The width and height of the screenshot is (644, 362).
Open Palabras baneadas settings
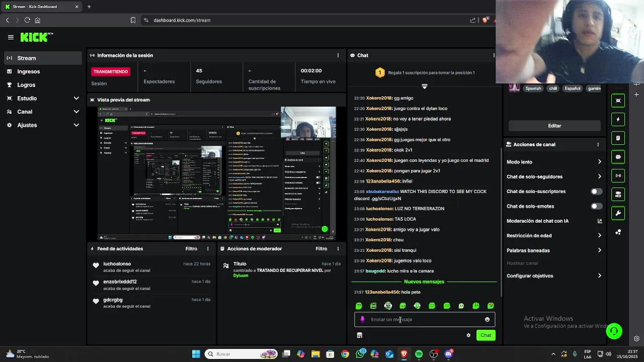point(554,250)
